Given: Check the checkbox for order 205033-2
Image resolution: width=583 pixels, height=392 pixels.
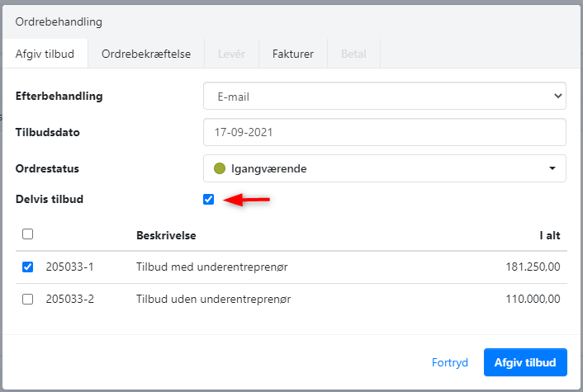Looking at the screenshot, I should pos(27,299).
